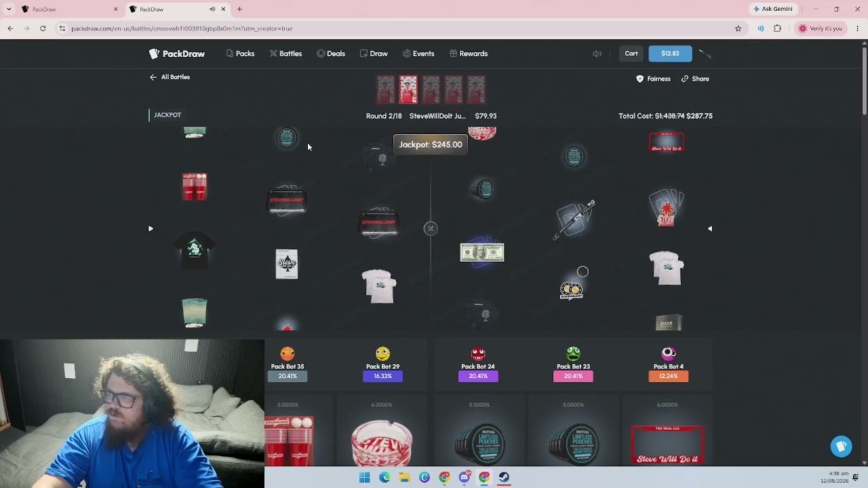Mute the site sound speaker icon
The height and width of the screenshot is (488, 868).
[597, 54]
